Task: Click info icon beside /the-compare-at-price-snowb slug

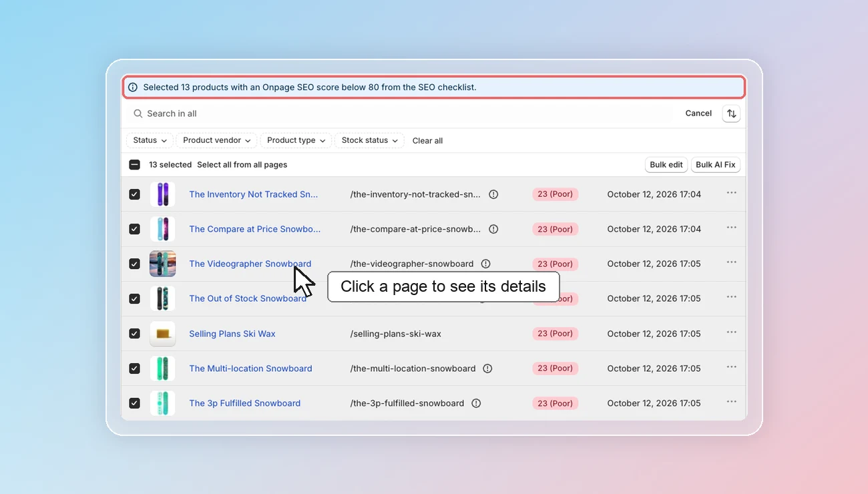Action: click(x=493, y=229)
